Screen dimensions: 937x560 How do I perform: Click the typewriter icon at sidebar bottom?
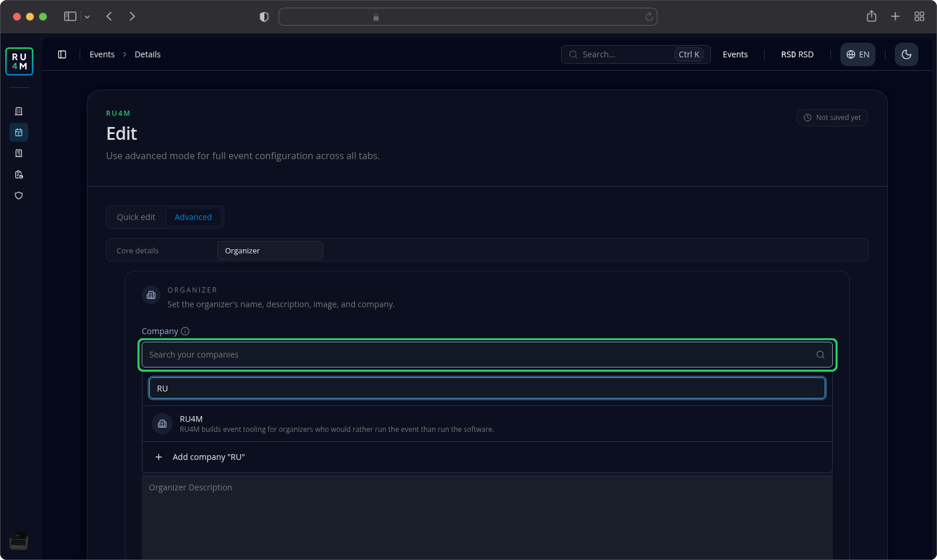(19, 541)
